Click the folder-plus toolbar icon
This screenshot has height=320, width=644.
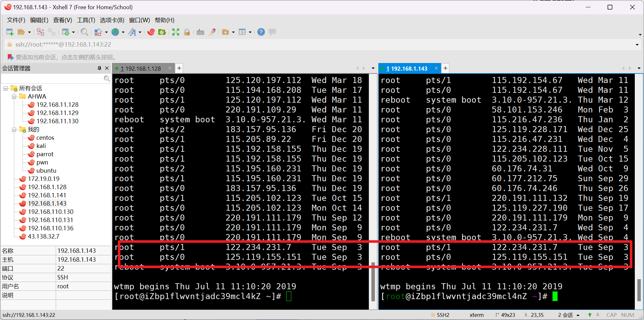click(x=225, y=32)
